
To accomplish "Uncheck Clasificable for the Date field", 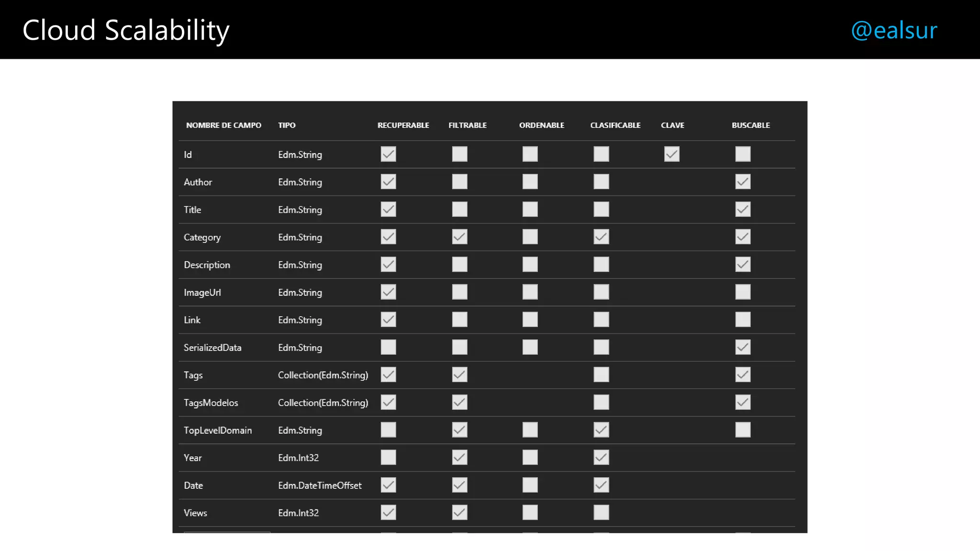I will (x=601, y=485).
